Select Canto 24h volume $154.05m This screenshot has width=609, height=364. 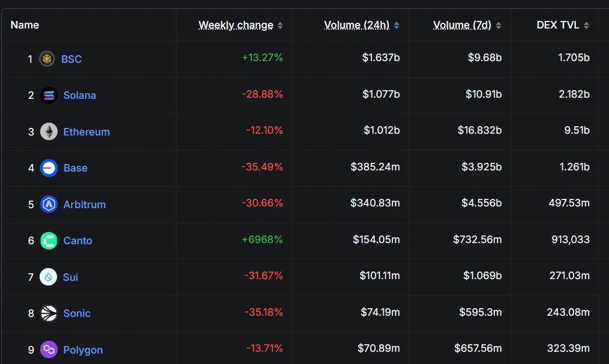[376, 240]
